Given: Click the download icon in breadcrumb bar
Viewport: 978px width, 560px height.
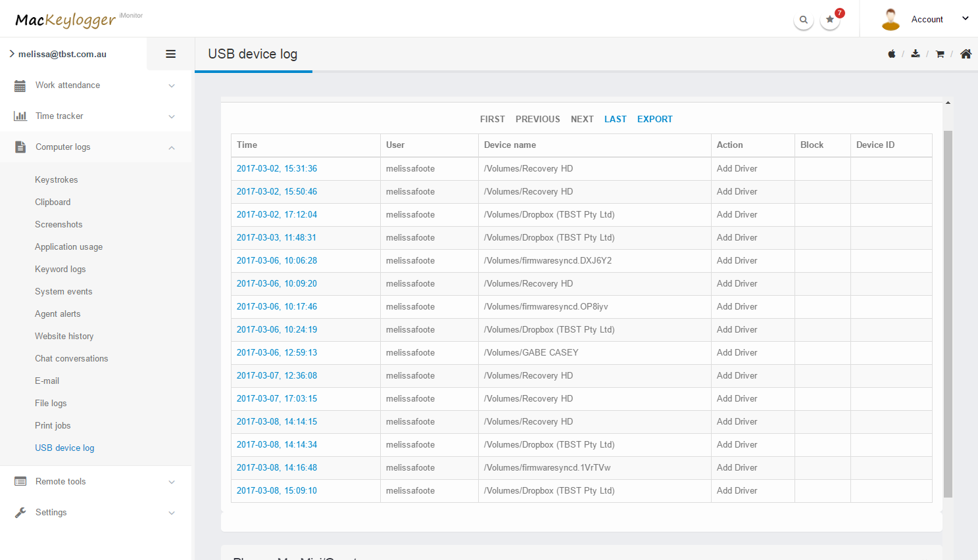Looking at the screenshot, I should 916,54.
